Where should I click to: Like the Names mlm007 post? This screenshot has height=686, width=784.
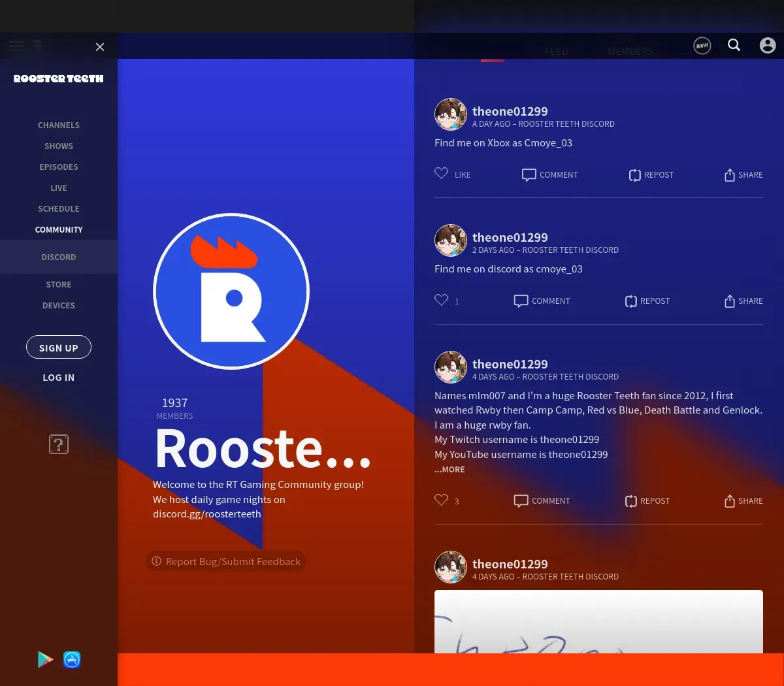447,500
